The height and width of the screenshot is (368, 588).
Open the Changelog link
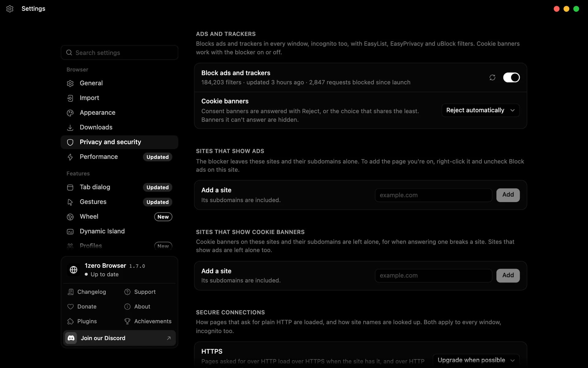[x=87, y=292]
